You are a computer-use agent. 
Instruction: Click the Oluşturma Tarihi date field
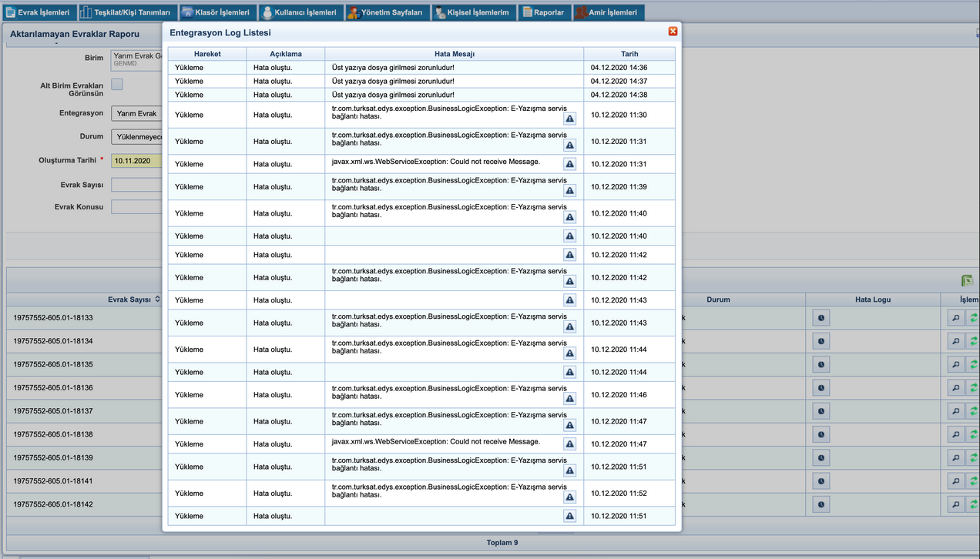click(x=136, y=161)
